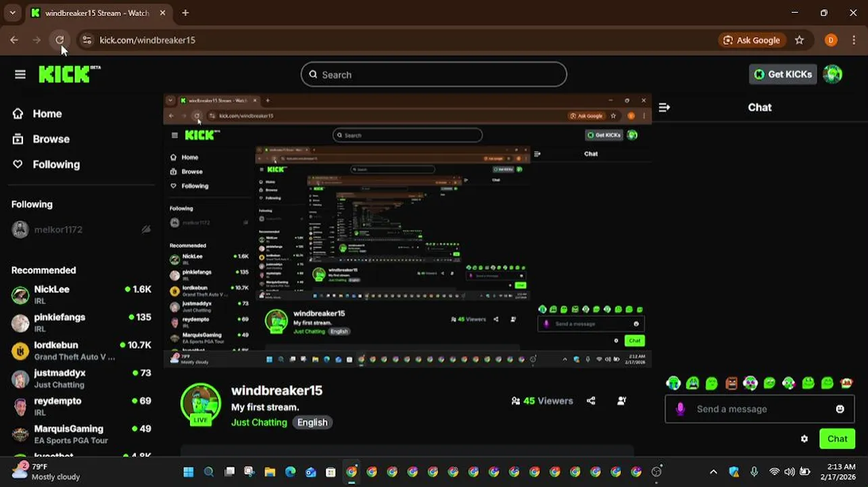Click the brown angry emote
868x487 pixels.
pos(731,384)
